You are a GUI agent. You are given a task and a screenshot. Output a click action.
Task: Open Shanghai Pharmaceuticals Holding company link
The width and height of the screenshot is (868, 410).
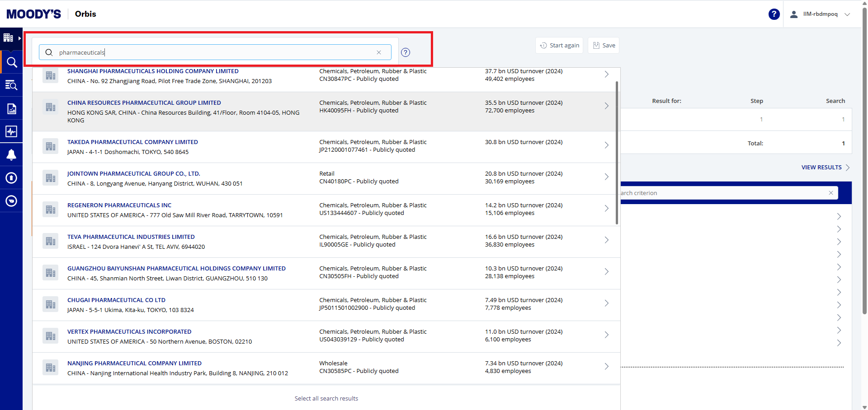pos(153,71)
